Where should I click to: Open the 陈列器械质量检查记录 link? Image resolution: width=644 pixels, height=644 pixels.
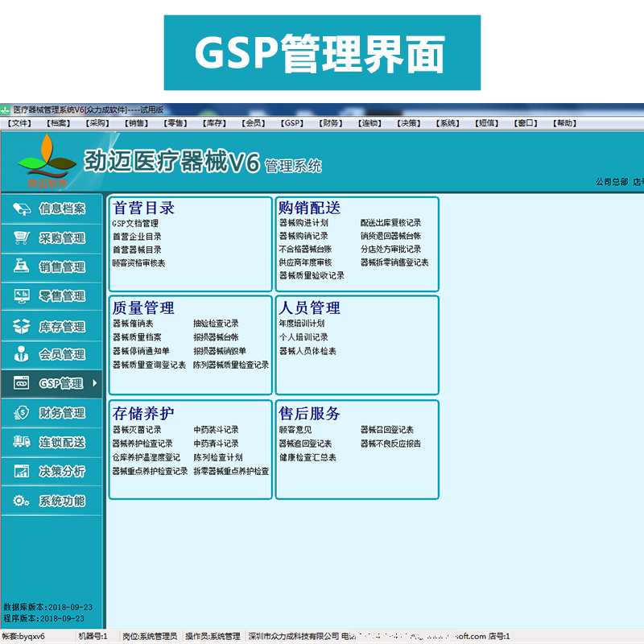click(x=231, y=365)
